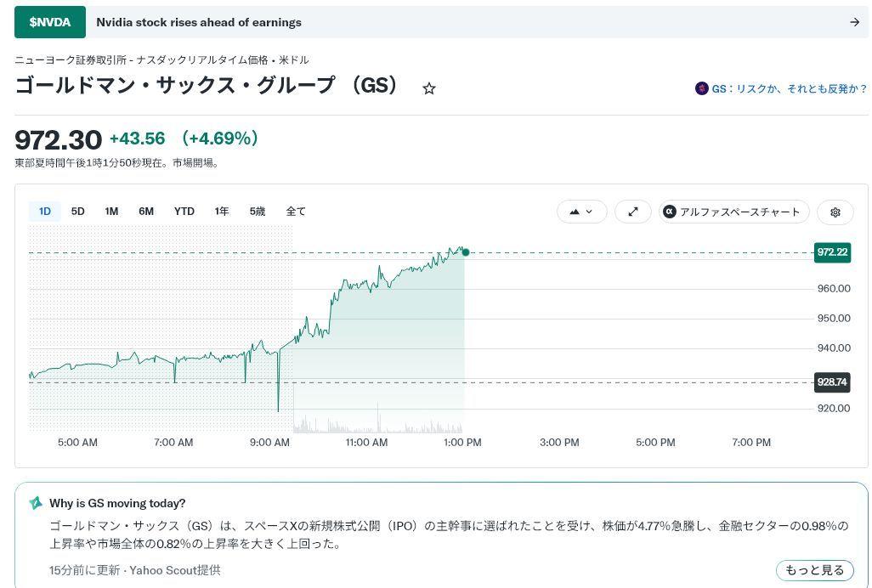Select the 5歳 range tab

257,212
